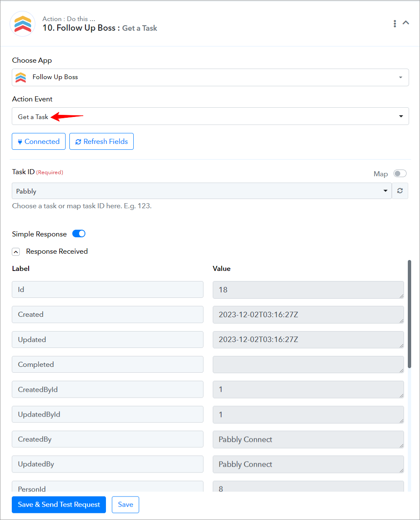Viewport: 420px width, 520px height.
Task: Click the Value column header
Action: click(x=222, y=268)
